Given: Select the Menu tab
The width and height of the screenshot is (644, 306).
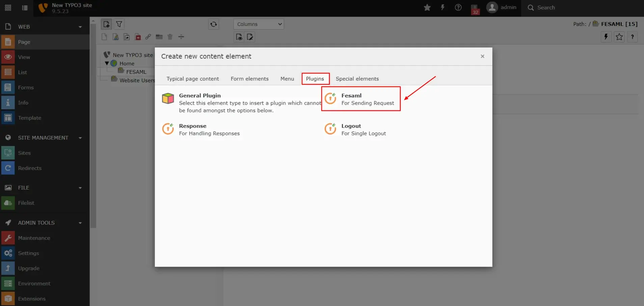Looking at the screenshot, I should coord(287,79).
